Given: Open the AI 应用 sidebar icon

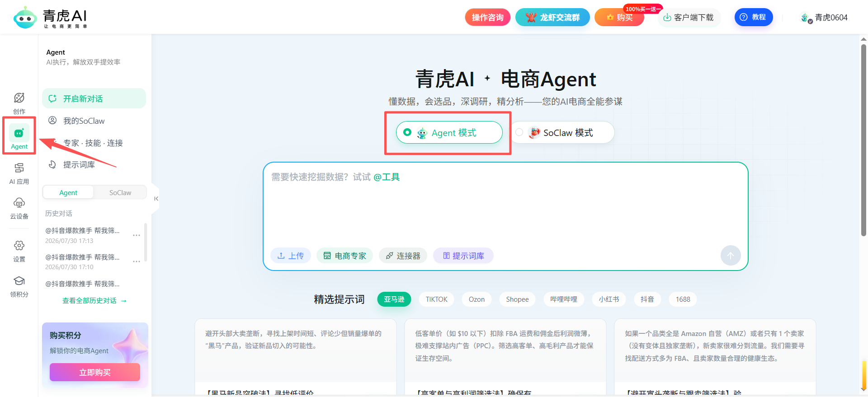Looking at the screenshot, I should [19, 174].
